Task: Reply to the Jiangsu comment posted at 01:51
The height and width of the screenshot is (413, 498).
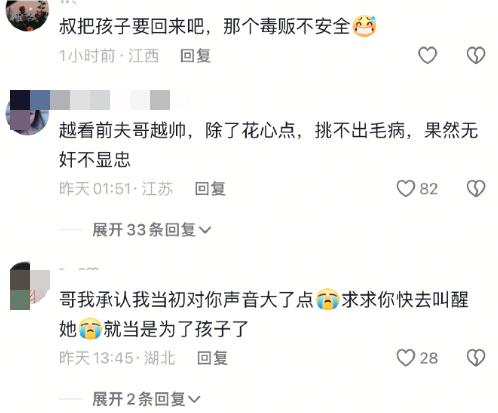Action: (x=210, y=189)
